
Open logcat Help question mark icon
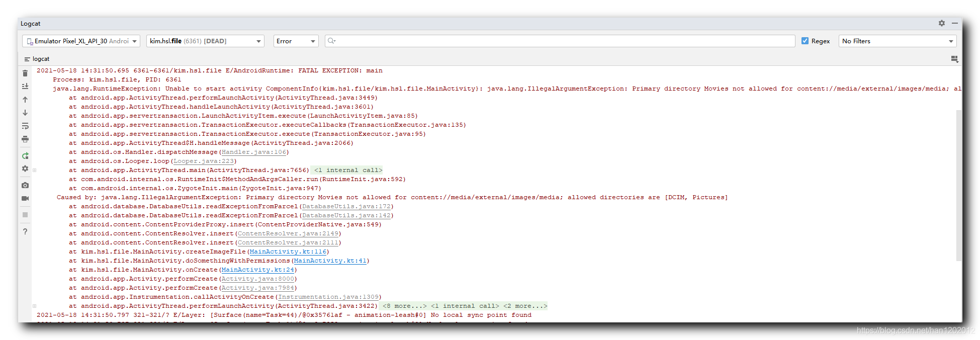point(25,231)
